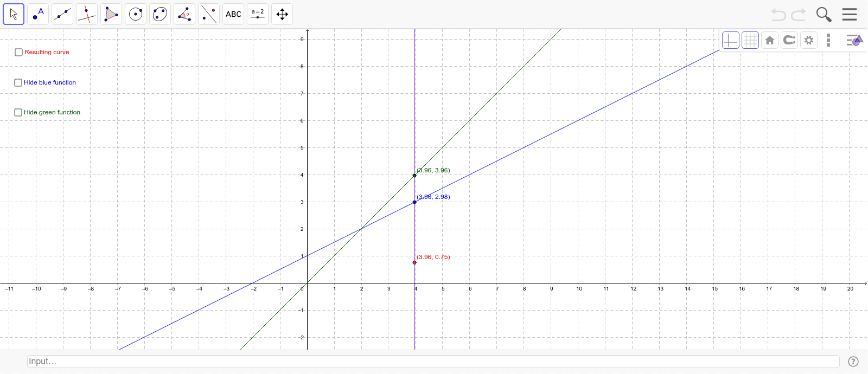Select the Perpendicular Line tool
This screenshot has height=374, width=868.
pyautogui.click(x=87, y=14)
